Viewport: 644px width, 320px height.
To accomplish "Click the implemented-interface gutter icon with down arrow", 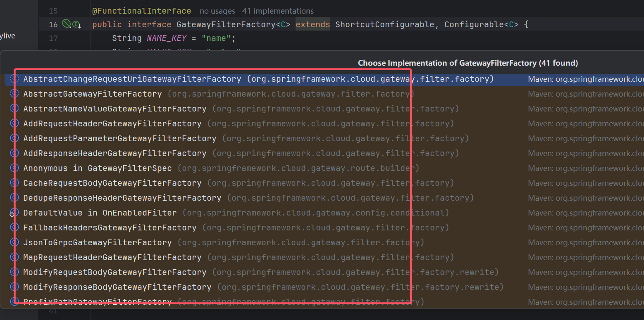I will 77,24.
